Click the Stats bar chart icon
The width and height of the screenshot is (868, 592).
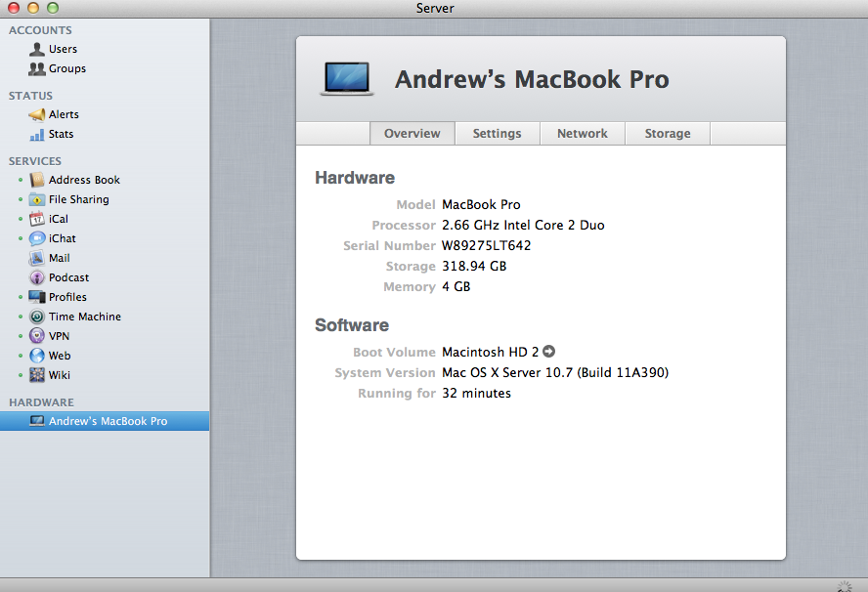coord(37,135)
